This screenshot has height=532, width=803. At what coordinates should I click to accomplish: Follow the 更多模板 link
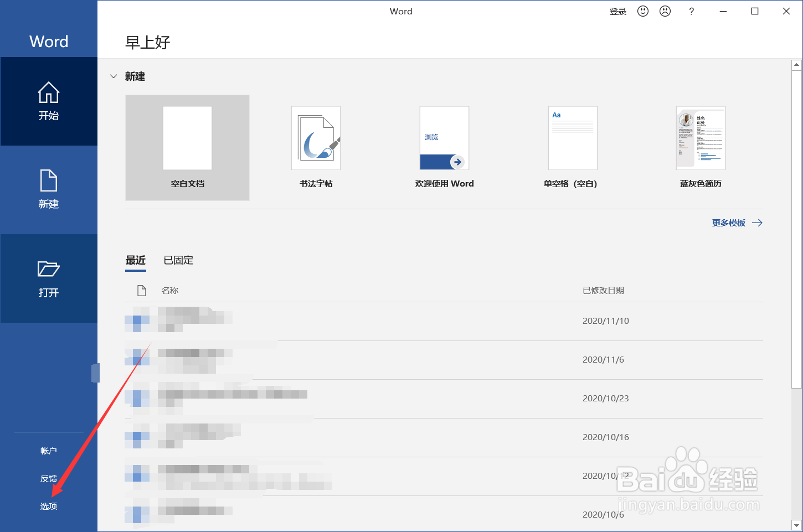(x=737, y=223)
